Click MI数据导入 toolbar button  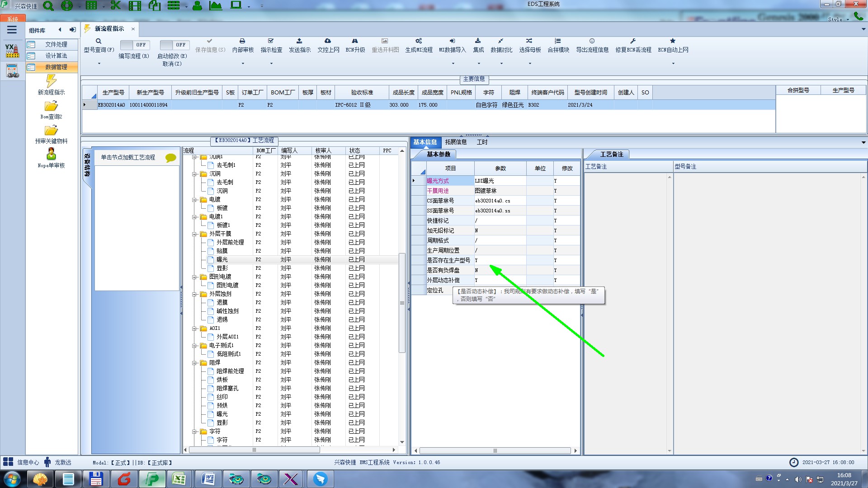tap(453, 46)
